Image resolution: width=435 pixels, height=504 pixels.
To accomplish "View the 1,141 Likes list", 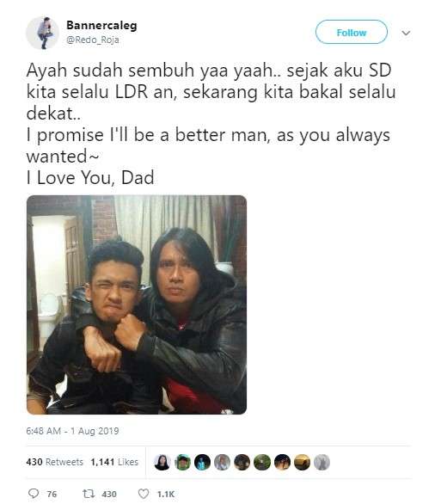I will [x=114, y=462].
